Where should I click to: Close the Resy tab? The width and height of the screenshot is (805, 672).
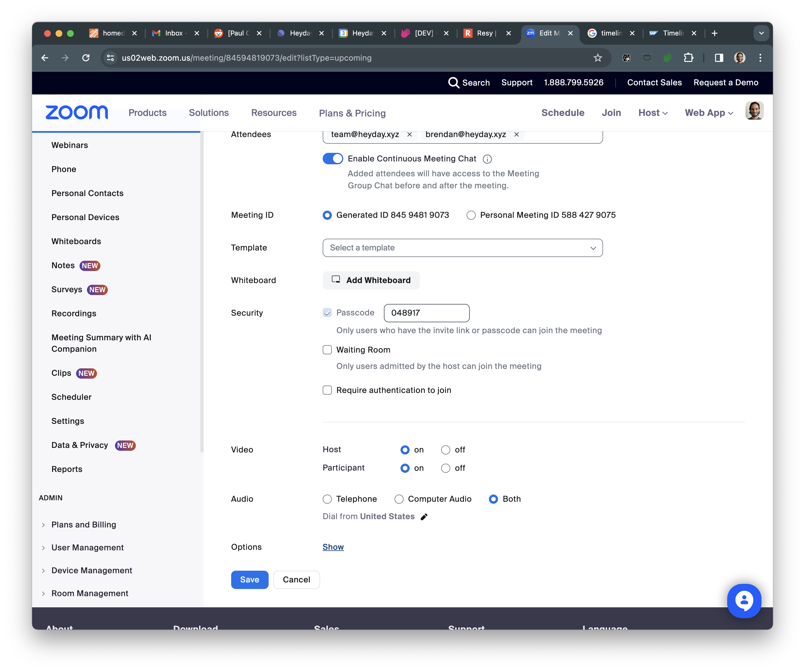(x=509, y=33)
